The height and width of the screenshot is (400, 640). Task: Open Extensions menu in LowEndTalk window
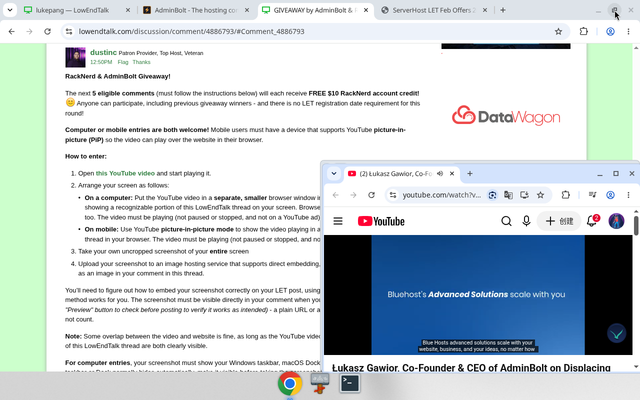[x=584, y=31]
